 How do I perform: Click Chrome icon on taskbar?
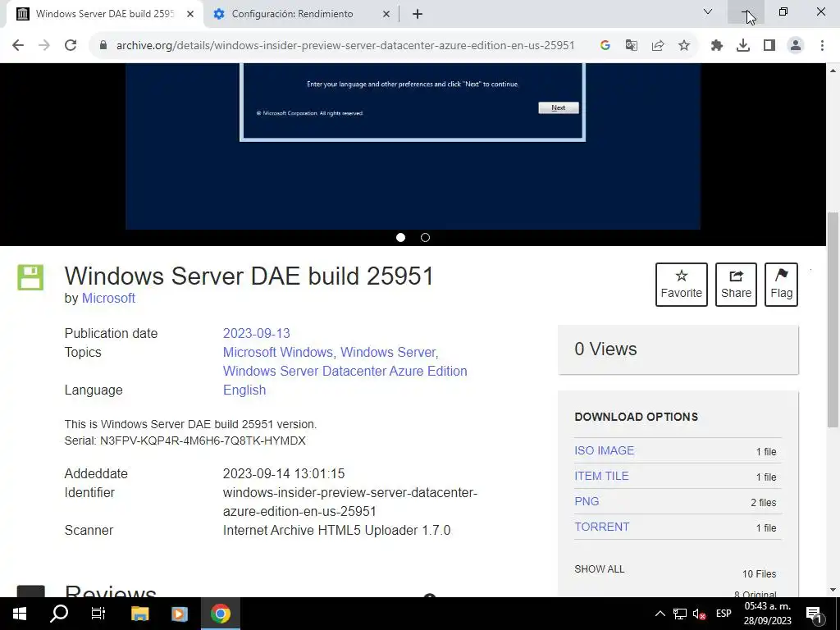pyautogui.click(x=220, y=614)
